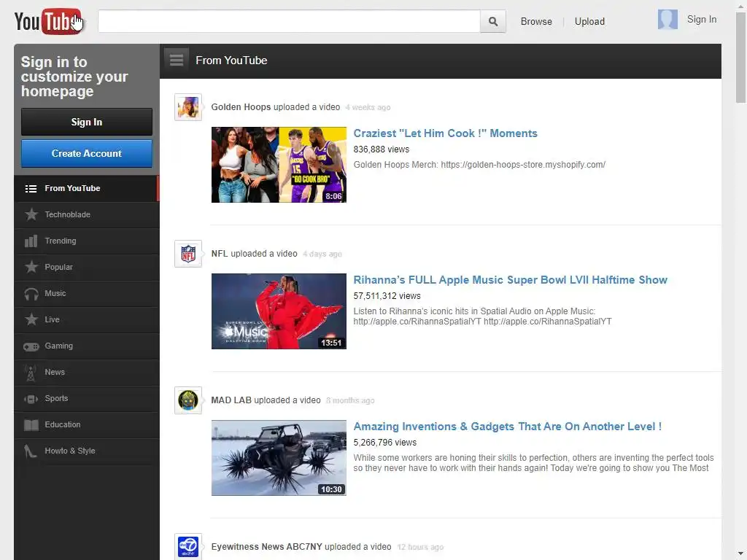Screen dimensions: 747x560
Task: Click the From YouTube list icon
Action: tap(31, 189)
